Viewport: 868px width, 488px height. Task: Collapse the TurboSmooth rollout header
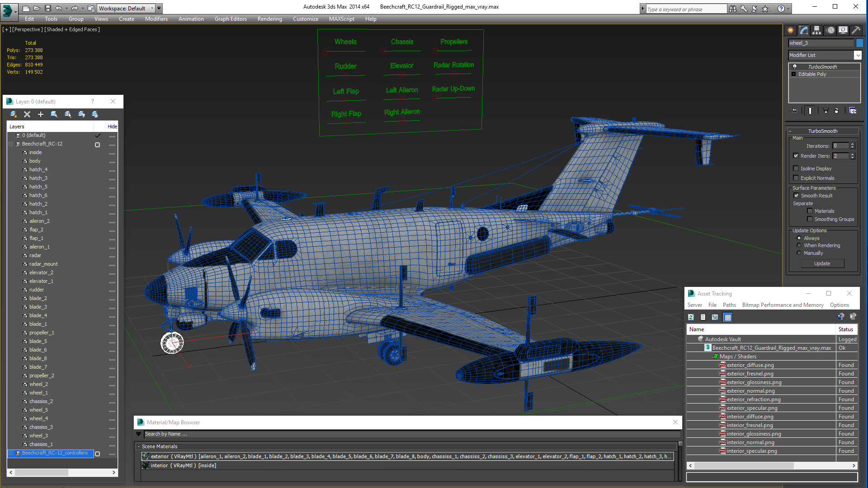coord(823,131)
